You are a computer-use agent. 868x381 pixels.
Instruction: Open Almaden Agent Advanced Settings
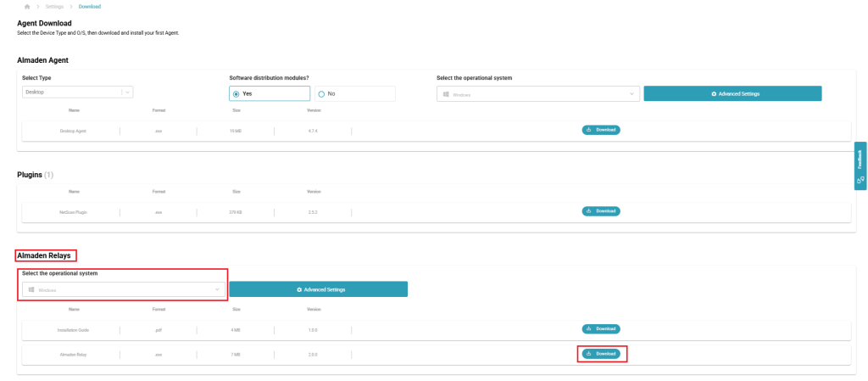click(x=732, y=93)
